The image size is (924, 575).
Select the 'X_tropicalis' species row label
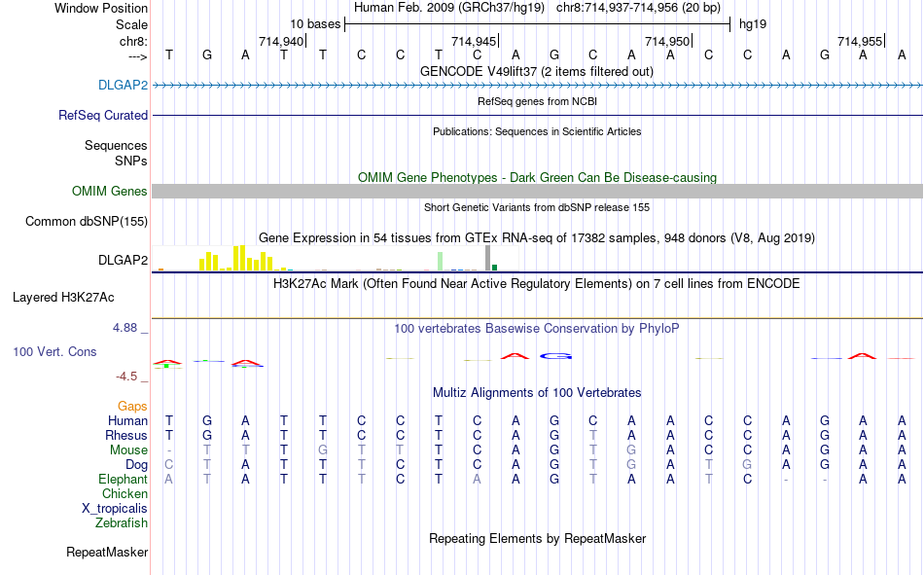(115, 509)
